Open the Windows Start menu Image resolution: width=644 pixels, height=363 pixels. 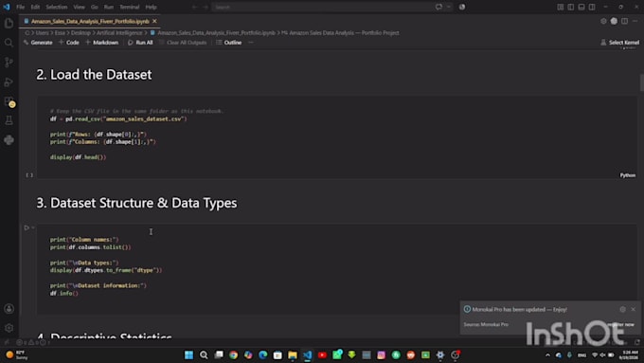[x=188, y=354]
